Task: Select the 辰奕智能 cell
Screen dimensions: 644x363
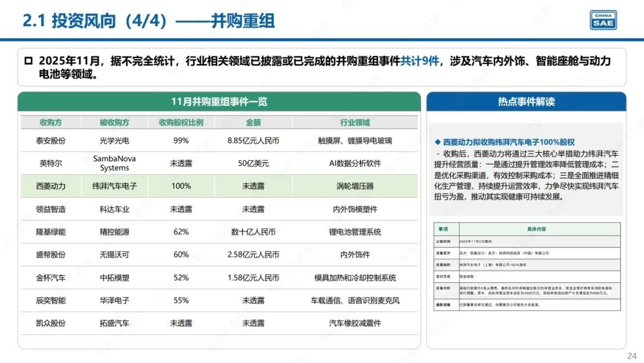Action: click(x=51, y=300)
